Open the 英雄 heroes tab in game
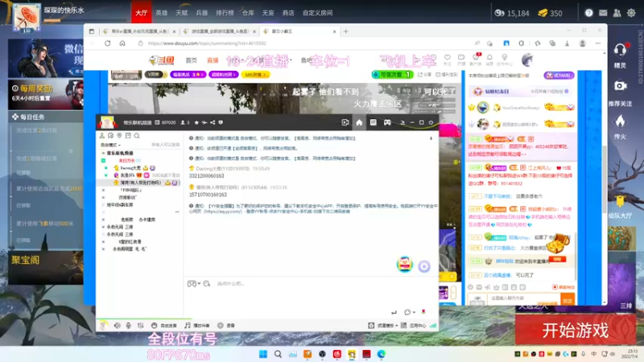The width and height of the screenshot is (644, 362). 162,13
